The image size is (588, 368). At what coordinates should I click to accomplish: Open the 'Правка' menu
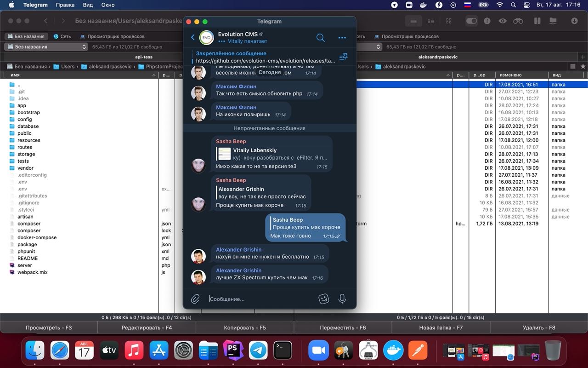[x=65, y=5]
